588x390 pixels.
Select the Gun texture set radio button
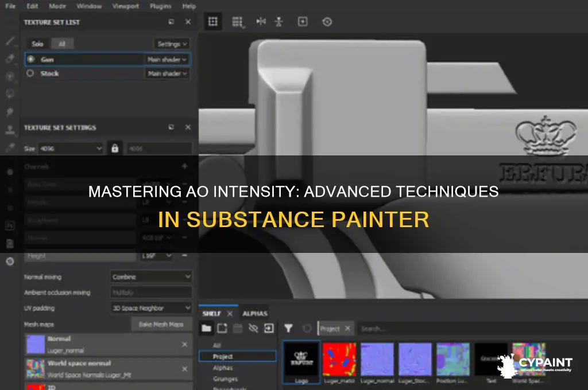31,59
